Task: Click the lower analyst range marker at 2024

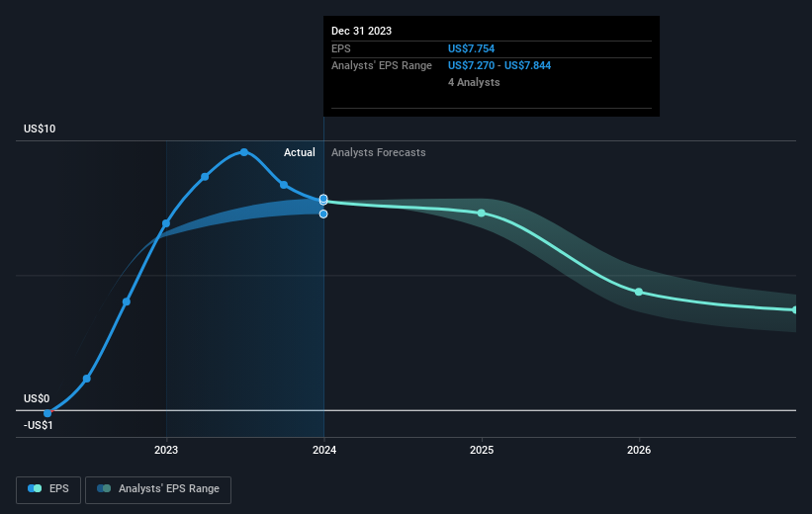Action: 323,214
